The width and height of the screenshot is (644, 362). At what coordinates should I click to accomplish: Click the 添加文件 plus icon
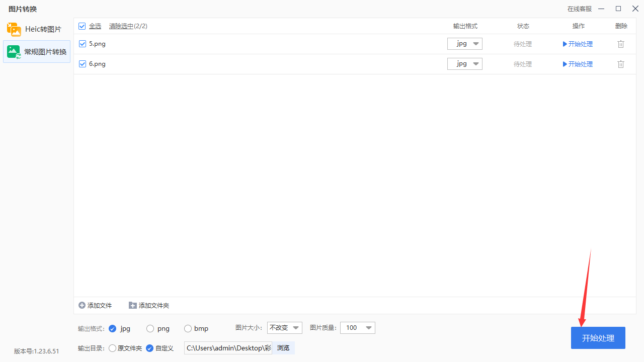[x=82, y=306]
